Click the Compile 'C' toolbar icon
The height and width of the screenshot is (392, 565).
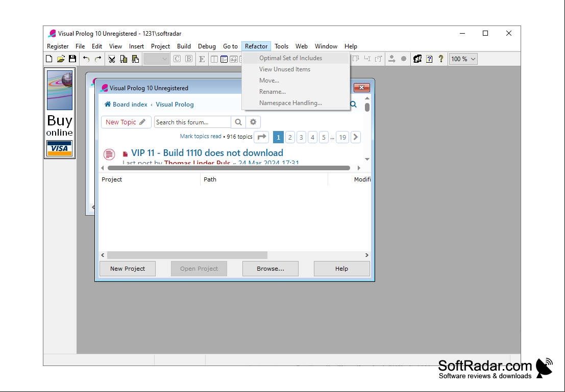click(177, 59)
